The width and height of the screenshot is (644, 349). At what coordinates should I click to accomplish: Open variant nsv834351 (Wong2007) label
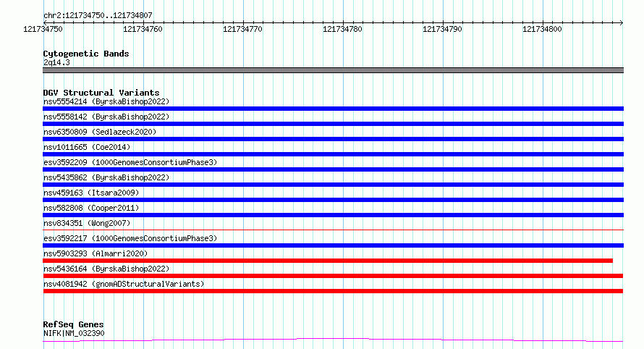87,223
